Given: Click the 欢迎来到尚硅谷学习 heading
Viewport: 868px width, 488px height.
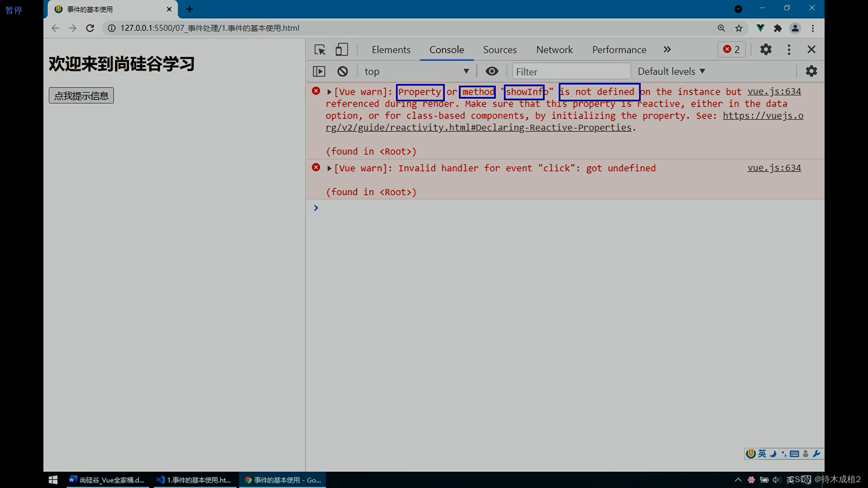Looking at the screenshot, I should pos(122,64).
